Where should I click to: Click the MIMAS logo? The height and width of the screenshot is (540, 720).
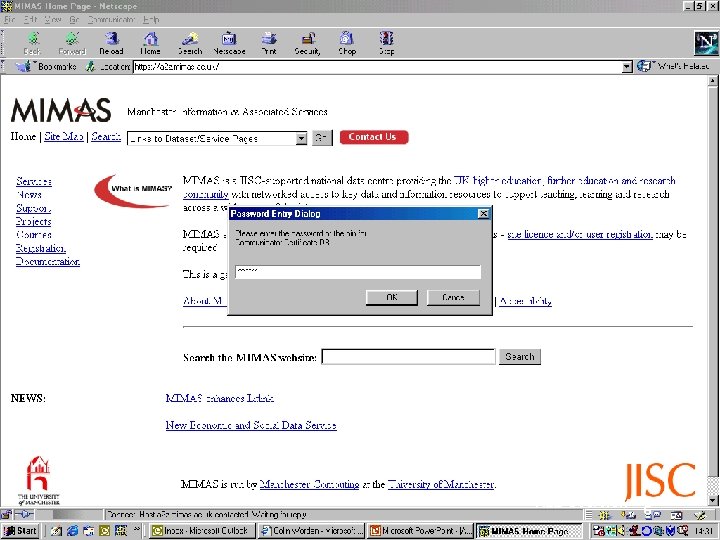[x=61, y=110]
